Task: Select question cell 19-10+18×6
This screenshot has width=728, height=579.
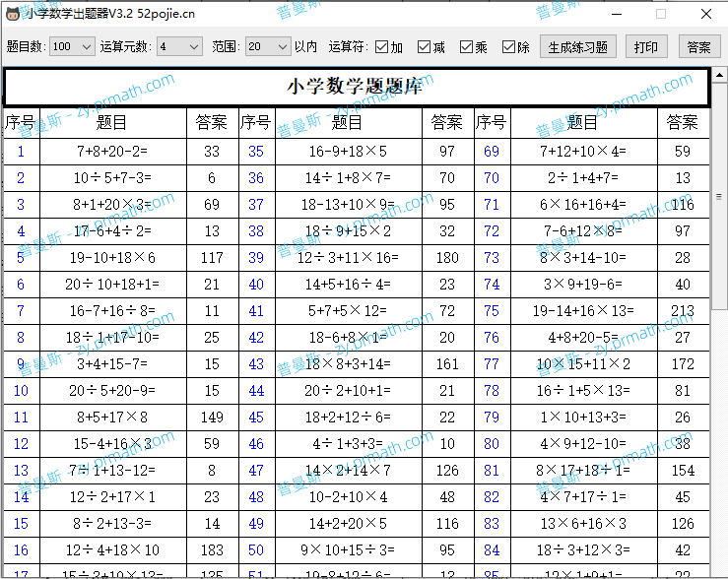Action: (x=113, y=257)
